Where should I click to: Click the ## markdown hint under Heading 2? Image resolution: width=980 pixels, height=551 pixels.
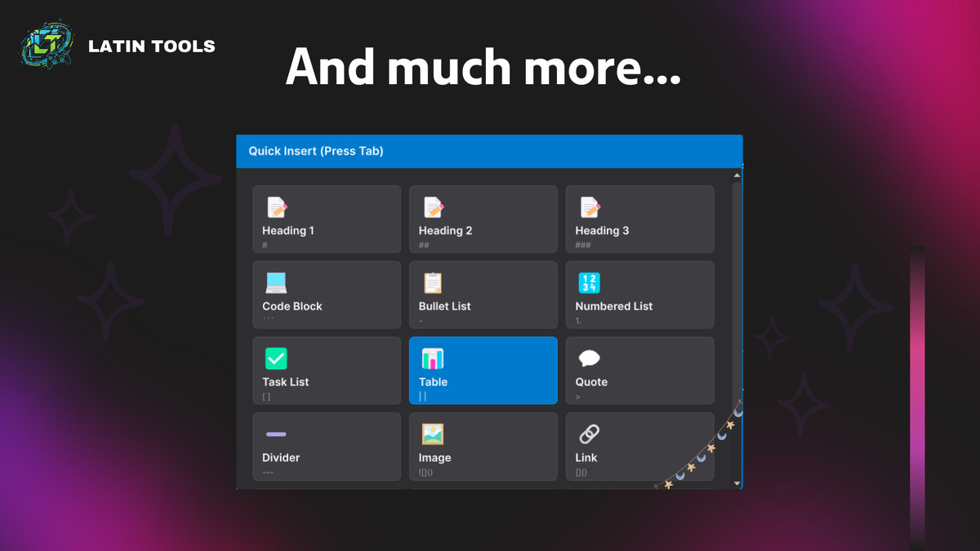click(x=424, y=245)
